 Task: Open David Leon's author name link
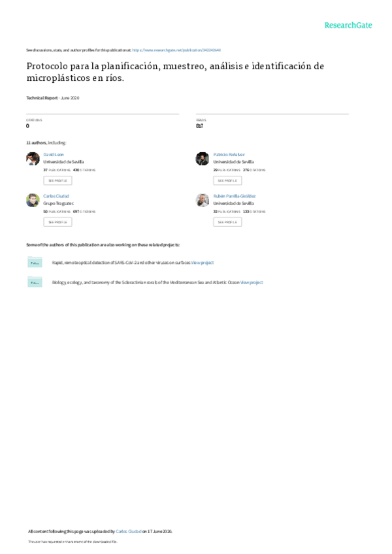coord(54,154)
